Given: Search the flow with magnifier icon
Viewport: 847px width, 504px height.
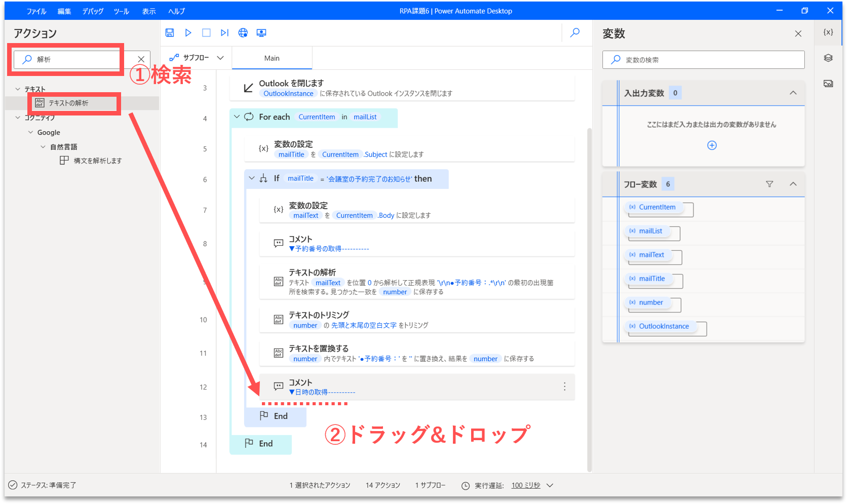Looking at the screenshot, I should click(x=575, y=33).
